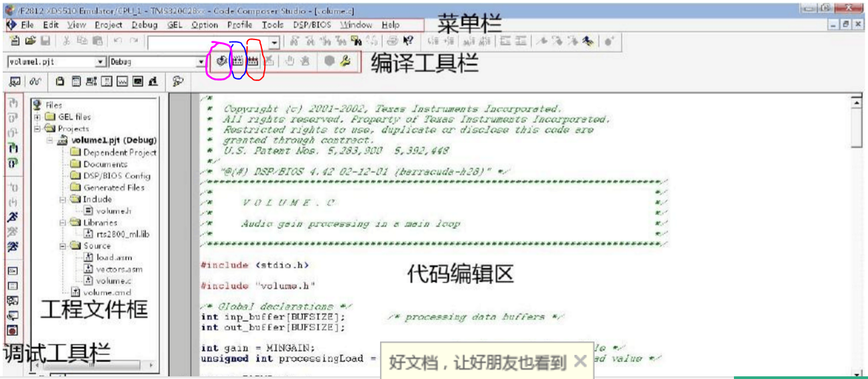Select volume.c source file in tree
Image resolution: width=868 pixels, height=379 pixels.
coord(113,281)
